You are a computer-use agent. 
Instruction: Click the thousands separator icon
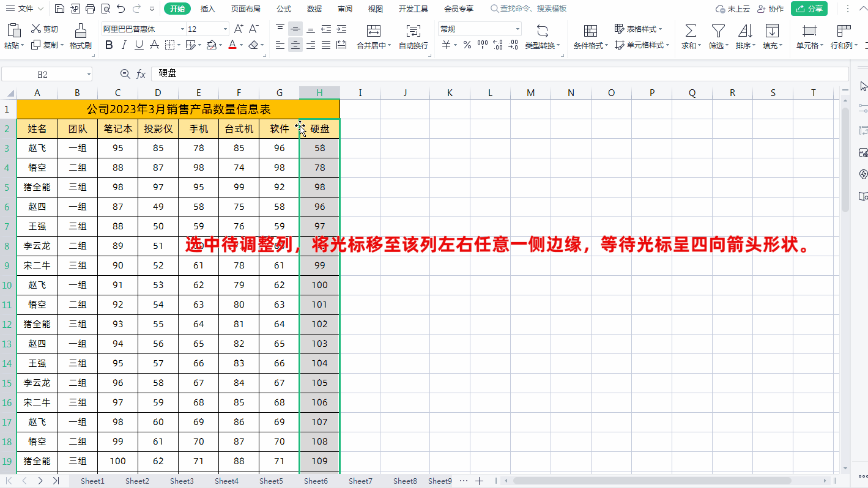483,45
